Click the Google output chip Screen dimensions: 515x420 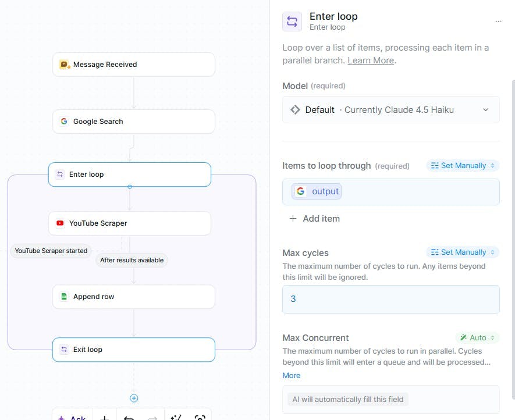[317, 191]
